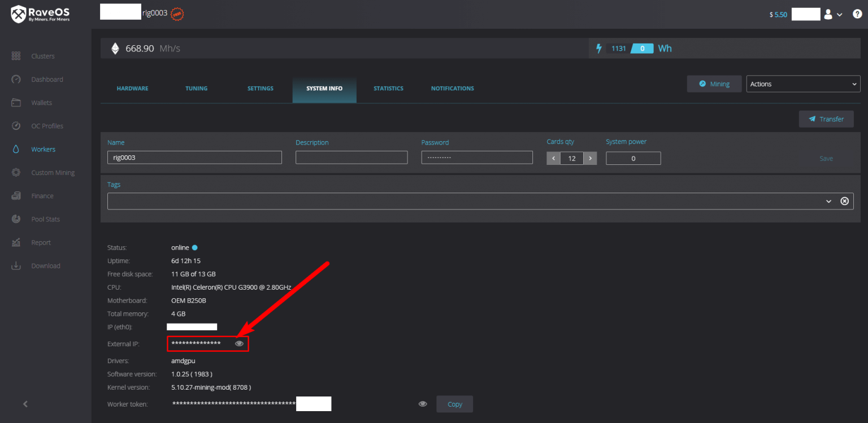The height and width of the screenshot is (423, 868).
Task: Open the Actions dropdown
Action: click(x=803, y=84)
